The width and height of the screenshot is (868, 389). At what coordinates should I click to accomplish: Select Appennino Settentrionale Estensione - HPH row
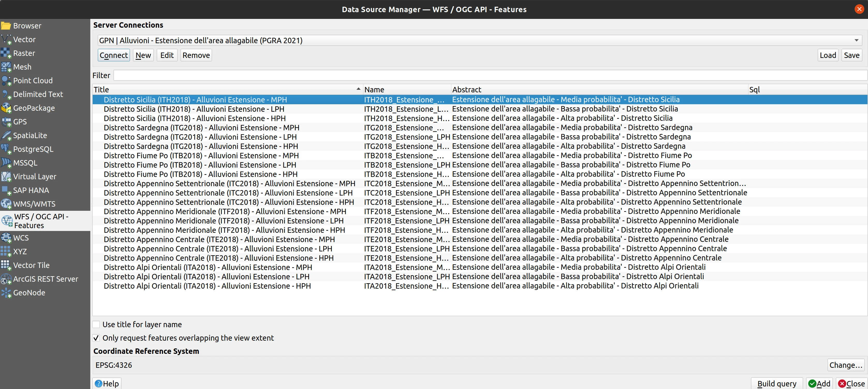coord(480,202)
